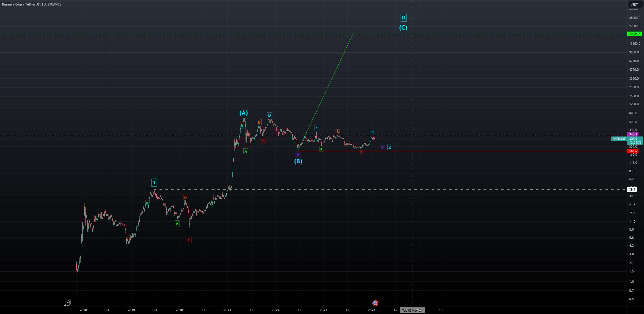Viewport: 644px width, 314px height.
Task: Click the 2023 label on time axis
Action: coord(323,310)
